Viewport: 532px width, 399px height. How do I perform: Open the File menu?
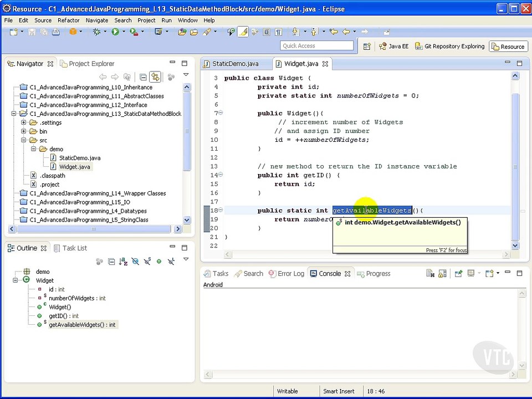point(8,21)
